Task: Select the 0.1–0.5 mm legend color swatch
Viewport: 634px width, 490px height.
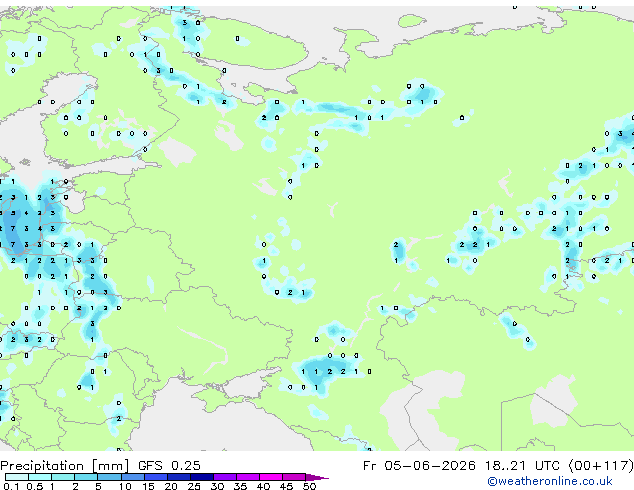Action: click(x=17, y=477)
